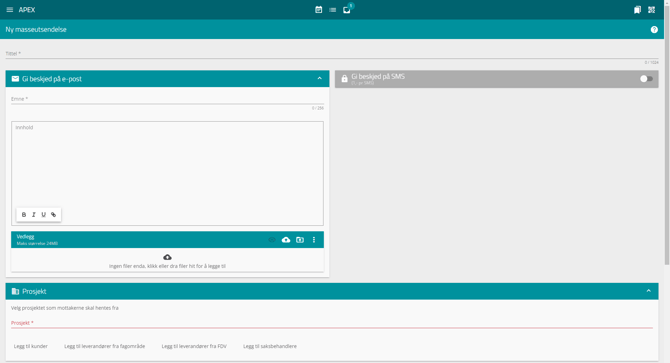670x363 pixels.
Task: Click the Velg prosjektet som mottakerne text
Action: click(65, 308)
